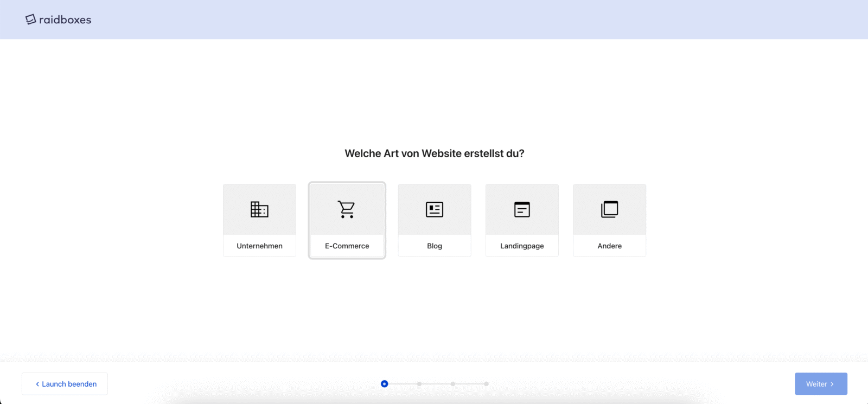Select the Unternehmen label option

pyautogui.click(x=259, y=246)
